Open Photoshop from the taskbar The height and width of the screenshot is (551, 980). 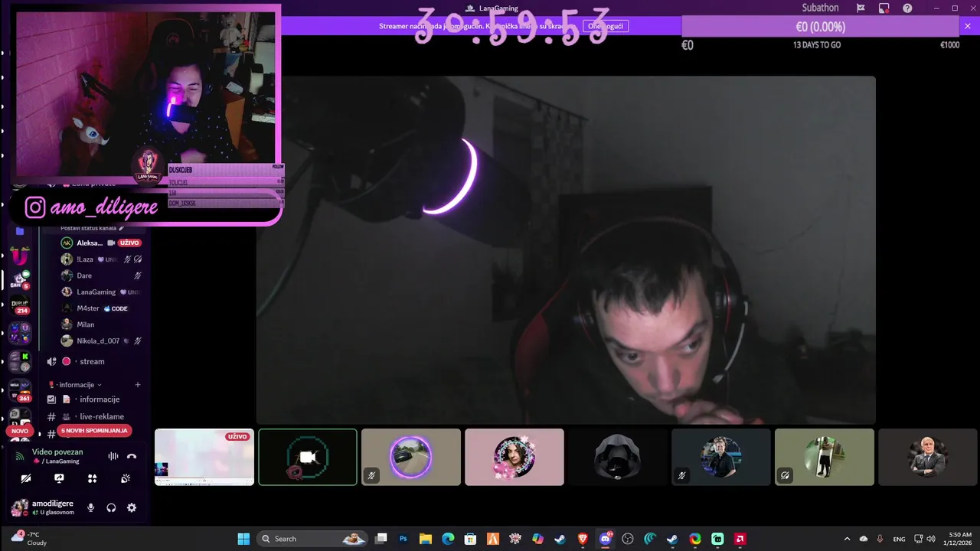[x=403, y=539]
